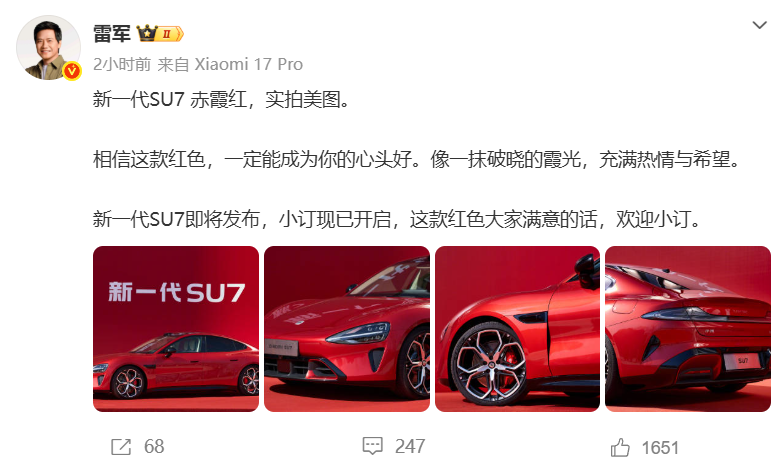Open the rear taillight SU7 photo
Image resolution: width=781 pixels, height=466 pixels.
coord(688,329)
